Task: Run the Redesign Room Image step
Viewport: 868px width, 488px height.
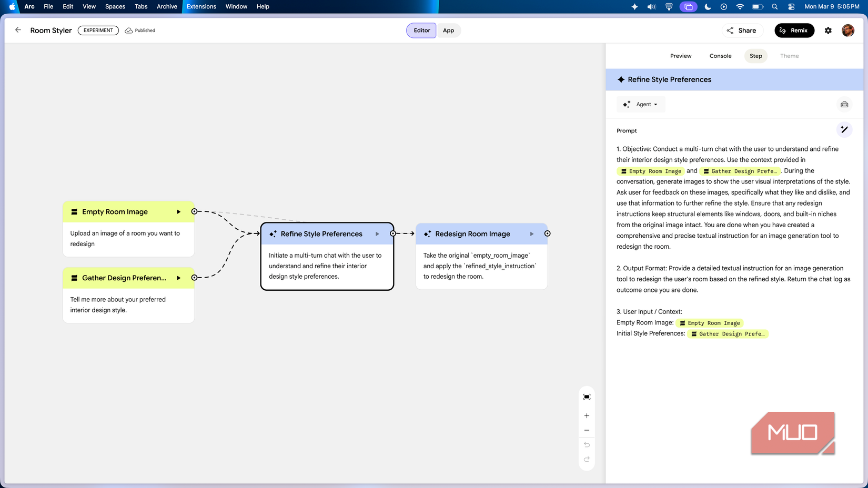Action: click(532, 234)
